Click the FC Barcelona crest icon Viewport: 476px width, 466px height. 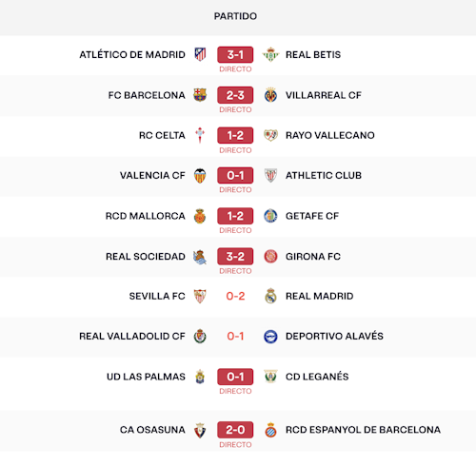click(200, 95)
